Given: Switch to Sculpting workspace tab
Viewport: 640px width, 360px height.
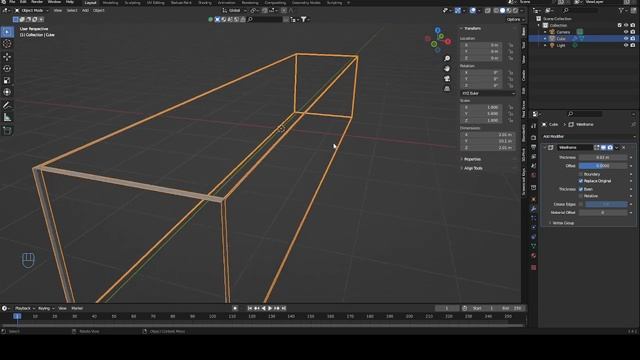Looking at the screenshot, I should [x=132, y=2].
